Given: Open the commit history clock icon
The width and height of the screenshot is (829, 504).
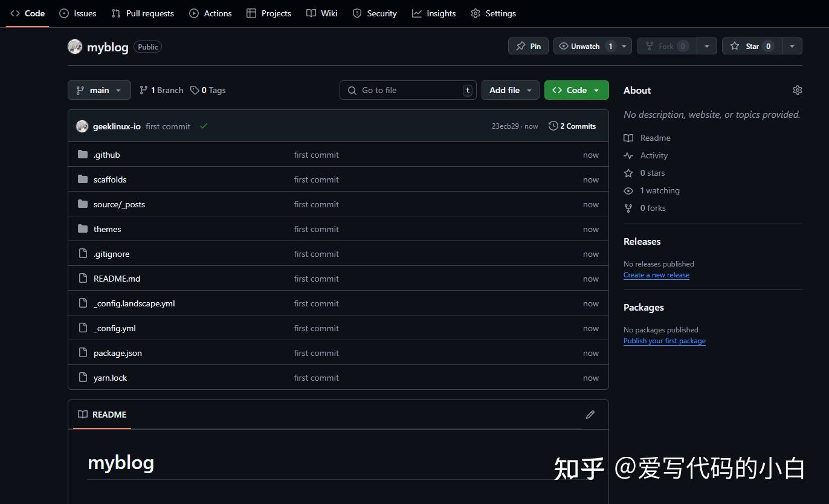Looking at the screenshot, I should (x=553, y=126).
